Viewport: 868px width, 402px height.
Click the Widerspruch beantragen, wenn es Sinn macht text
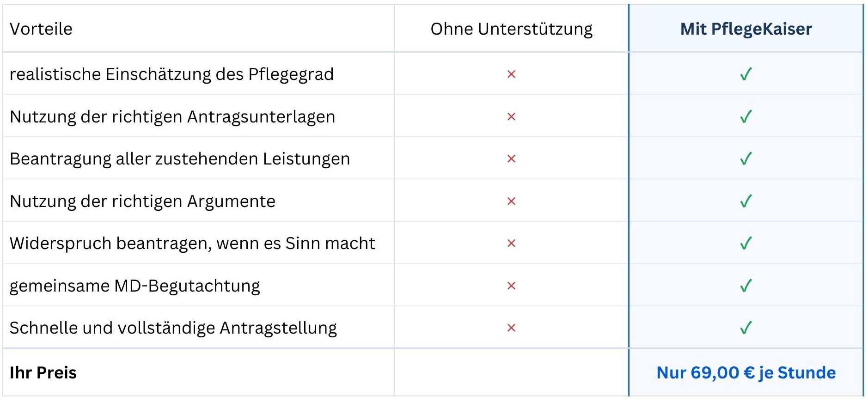[192, 244]
